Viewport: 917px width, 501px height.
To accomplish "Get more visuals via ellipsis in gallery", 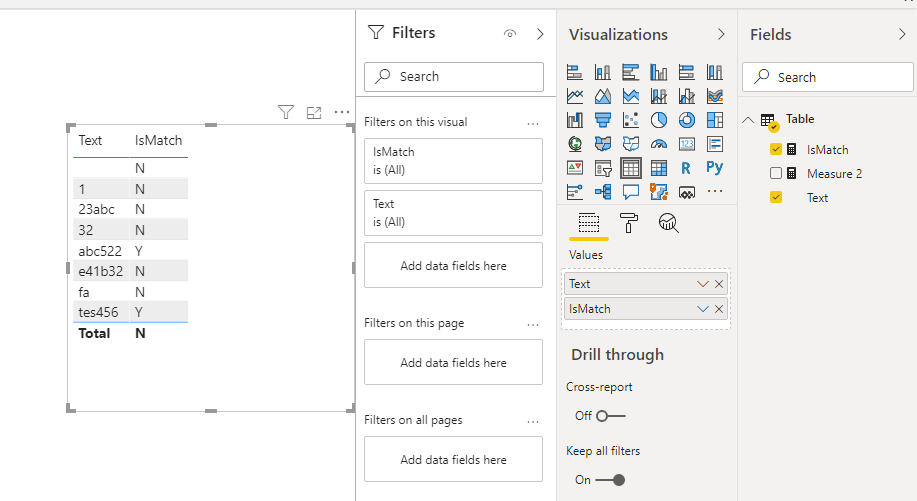I will [x=715, y=191].
